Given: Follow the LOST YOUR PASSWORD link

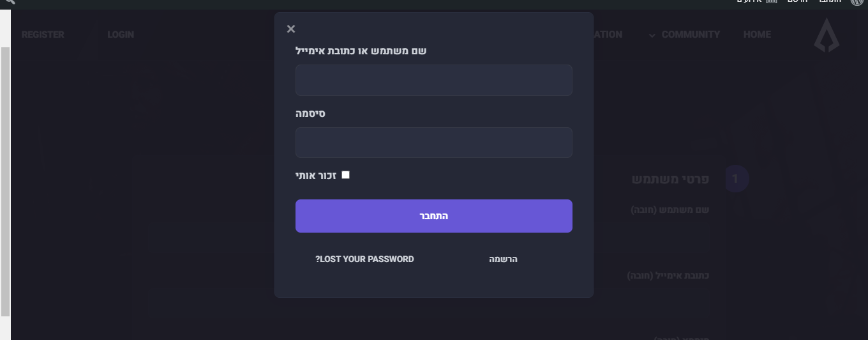Looking at the screenshot, I should point(364,259).
